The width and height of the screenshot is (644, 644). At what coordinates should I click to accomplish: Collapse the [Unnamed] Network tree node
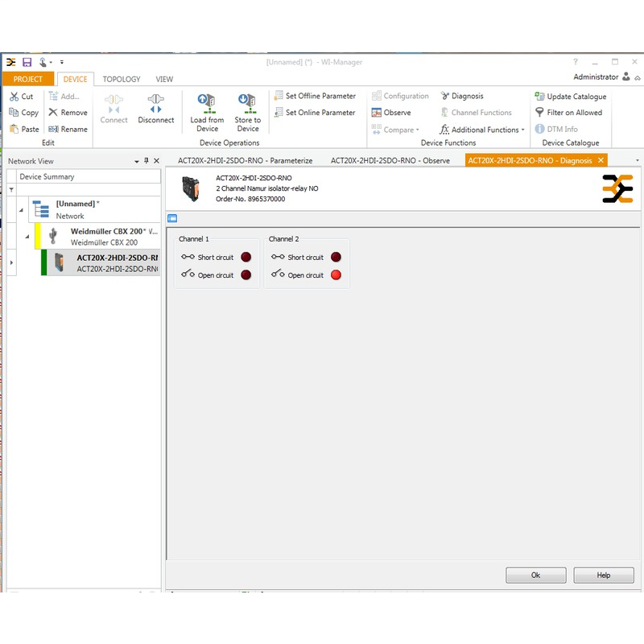(x=22, y=210)
